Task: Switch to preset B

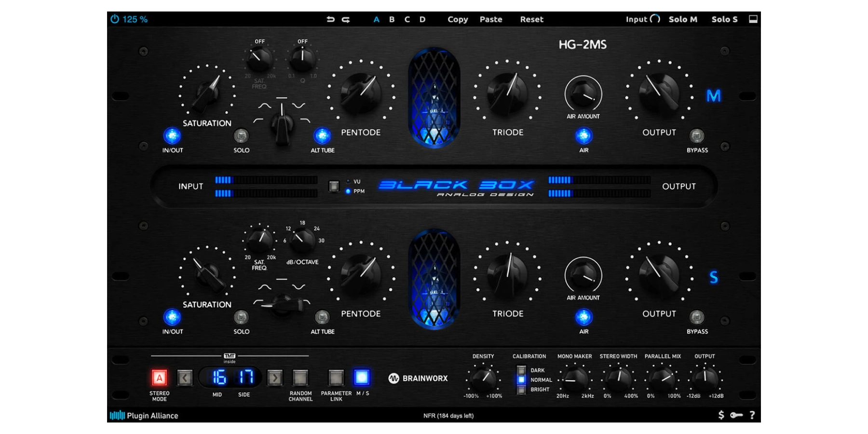Action: (x=391, y=19)
